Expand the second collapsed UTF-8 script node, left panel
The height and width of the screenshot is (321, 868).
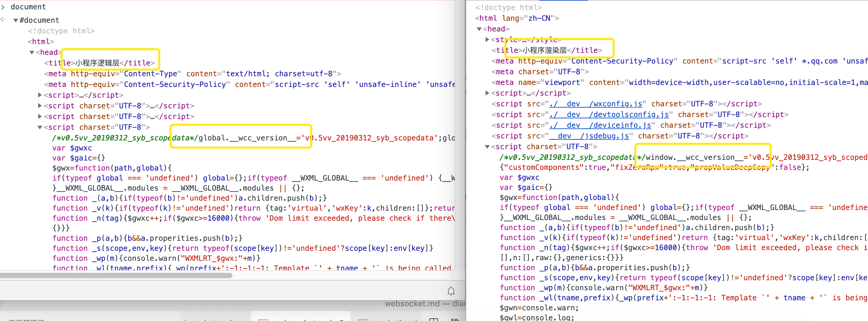click(x=40, y=116)
